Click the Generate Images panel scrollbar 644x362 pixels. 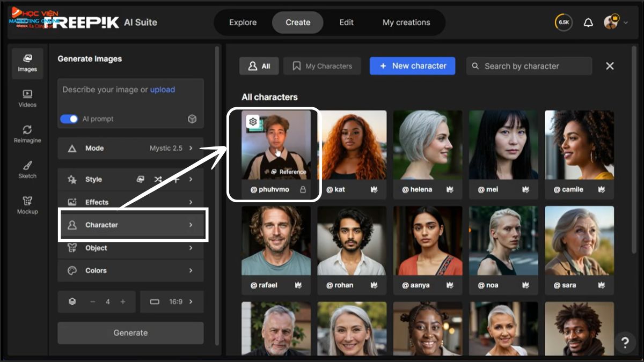(x=217, y=196)
